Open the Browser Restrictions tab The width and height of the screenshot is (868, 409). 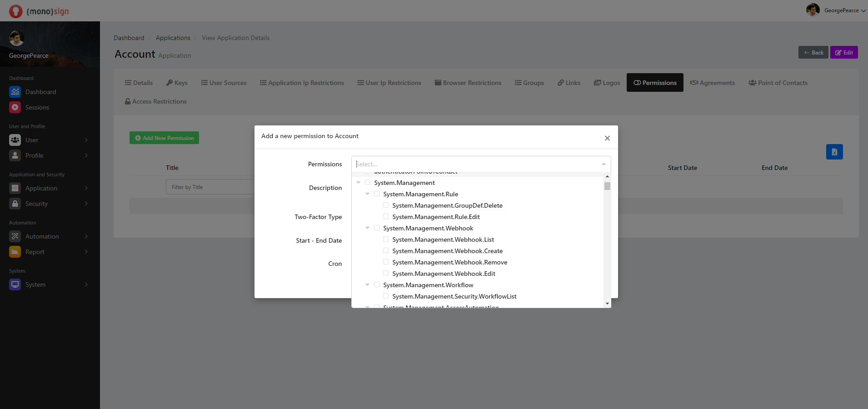468,83
